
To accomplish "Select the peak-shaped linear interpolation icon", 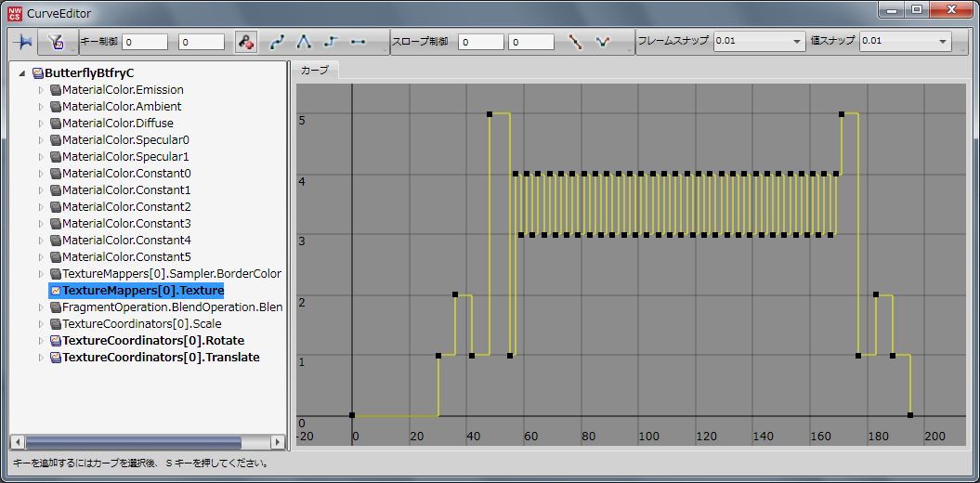I will click(x=304, y=42).
